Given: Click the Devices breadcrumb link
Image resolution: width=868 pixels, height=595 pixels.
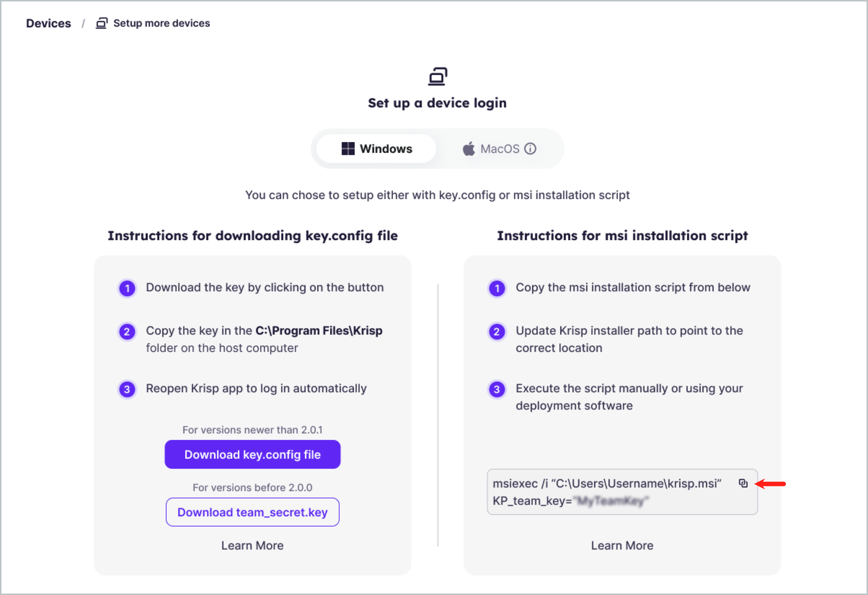Looking at the screenshot, I should [x=48, y=23].
